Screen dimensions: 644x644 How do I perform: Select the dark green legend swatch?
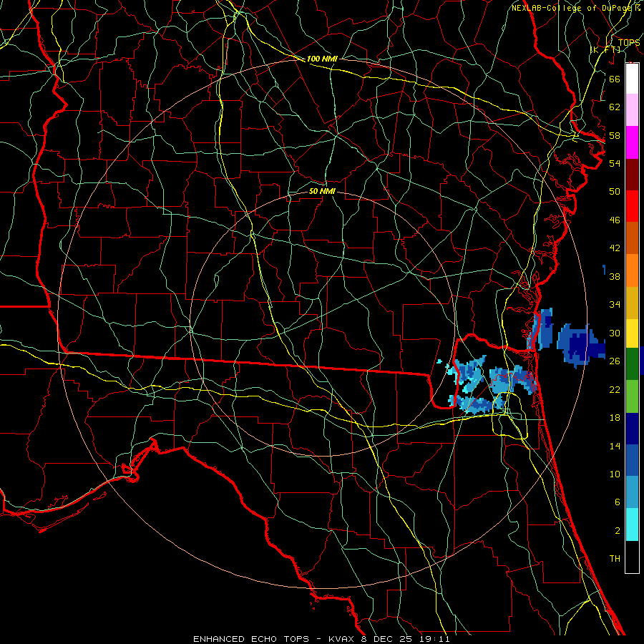[x=632, y=364]
